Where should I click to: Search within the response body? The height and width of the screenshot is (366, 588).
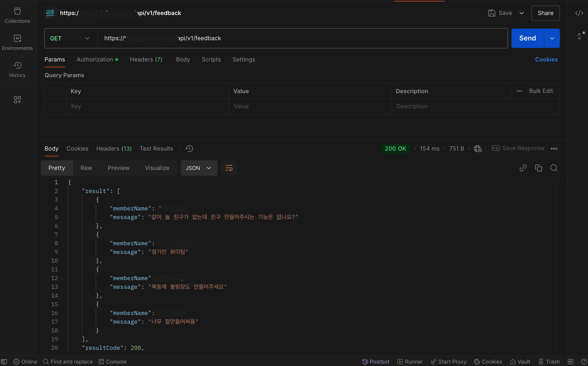[x=554, y=168]
